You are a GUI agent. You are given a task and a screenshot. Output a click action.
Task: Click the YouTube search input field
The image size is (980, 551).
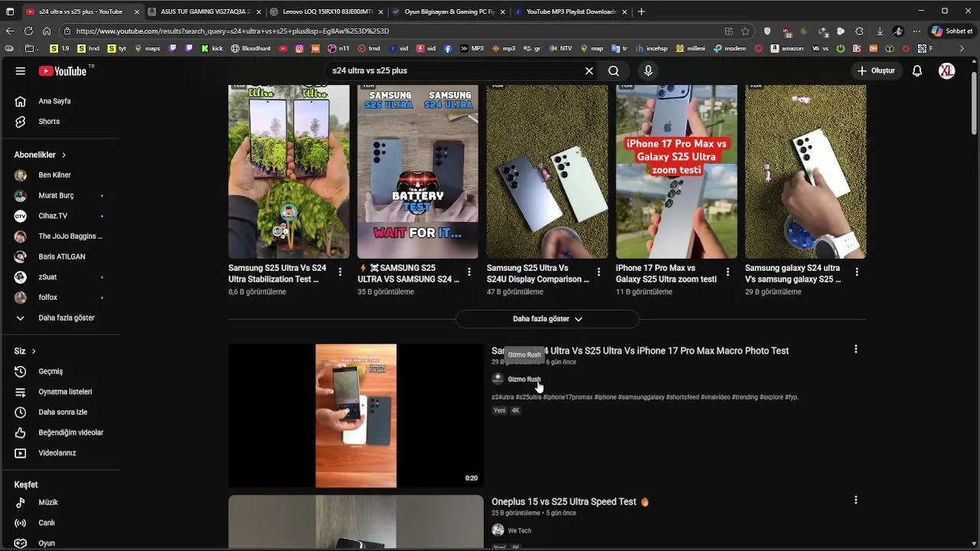pyautogui.click(x=452, y=70)
